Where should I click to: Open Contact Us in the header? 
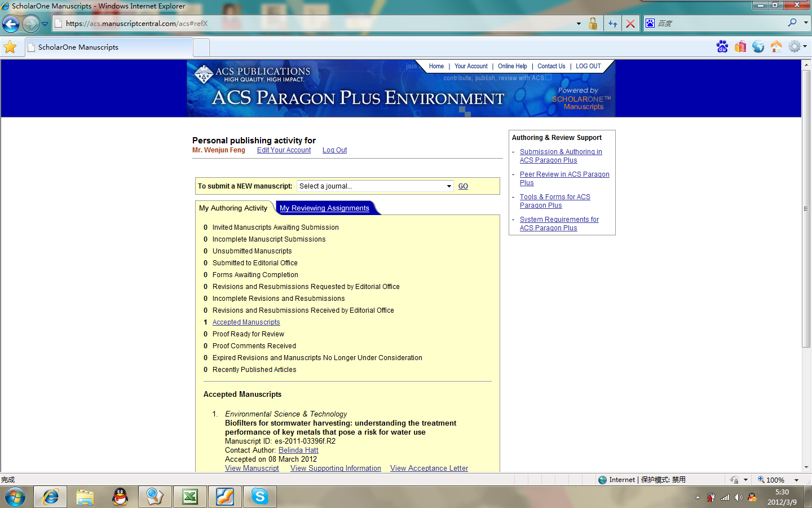[x=551, y=66]
